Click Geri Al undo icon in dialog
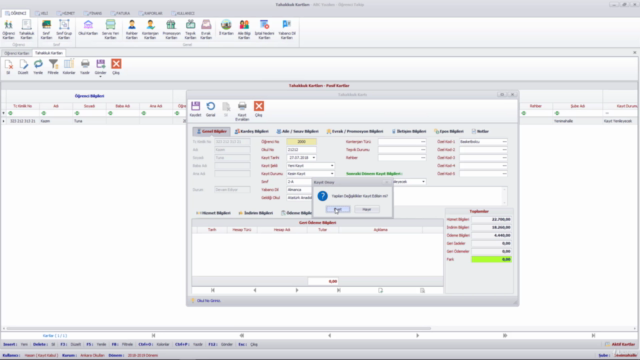The image size is (640, 360). pyautogui.click(x=211, y=109)
